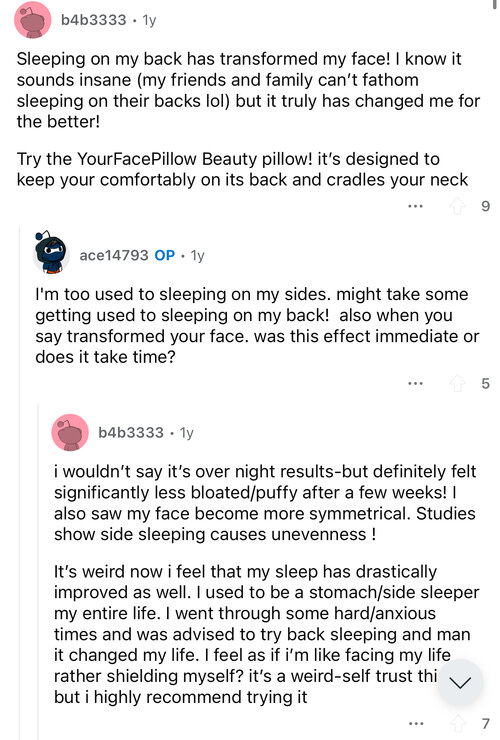Tap the blue OP badge beside ace14793
The height and width of the screenshot is (740, 500).
(165, 255)
